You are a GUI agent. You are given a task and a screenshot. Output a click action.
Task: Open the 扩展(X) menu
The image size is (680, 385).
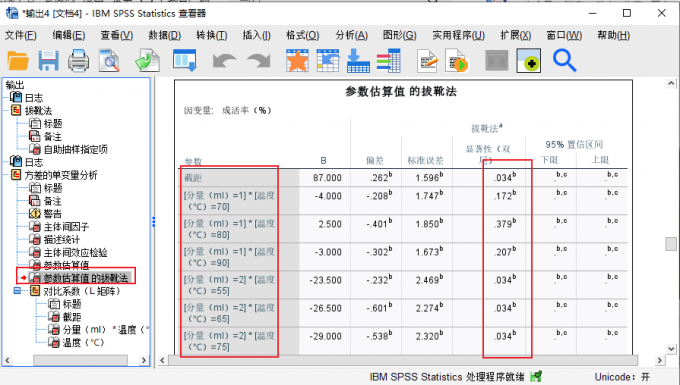tap(516, 35)
